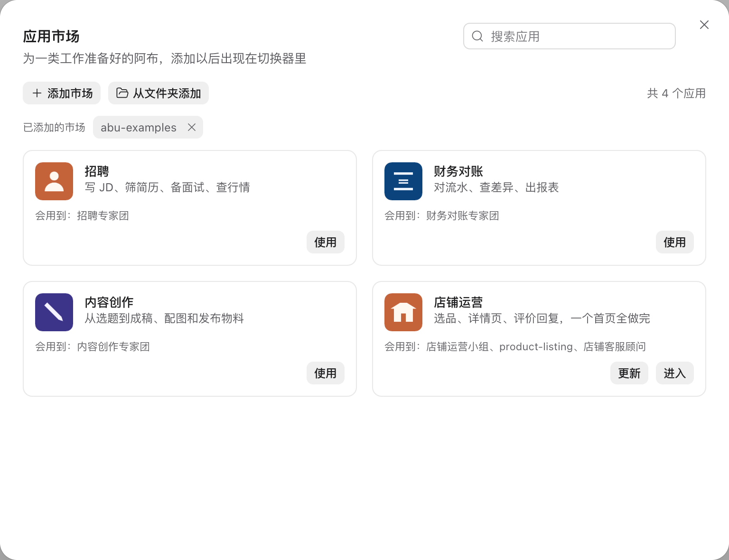Click 会用到：招聘专家团 text
Image resolution: width=729 pixels, height=560 pixels.
(82, 216)
